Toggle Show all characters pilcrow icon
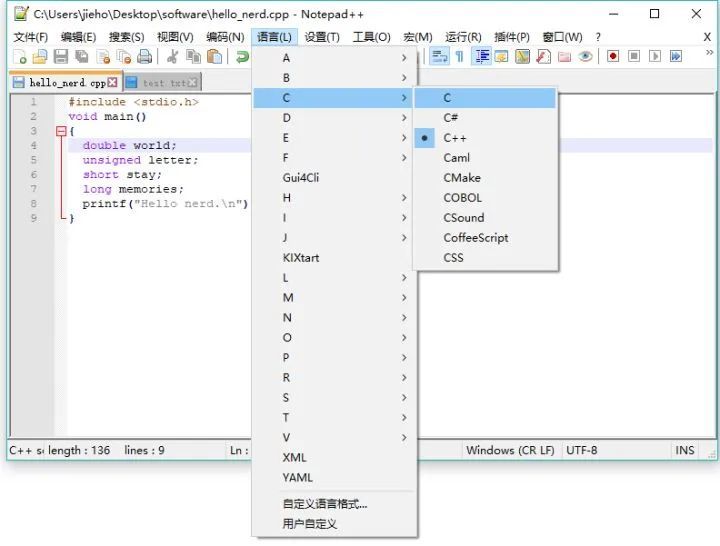Viewport: 720px width, 546px height. [x=460, y=56]
